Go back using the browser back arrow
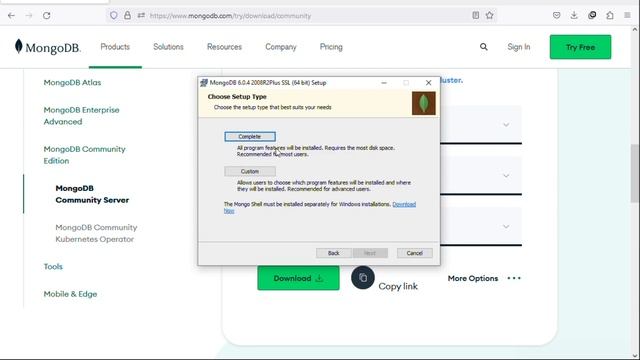 point(11,16)
